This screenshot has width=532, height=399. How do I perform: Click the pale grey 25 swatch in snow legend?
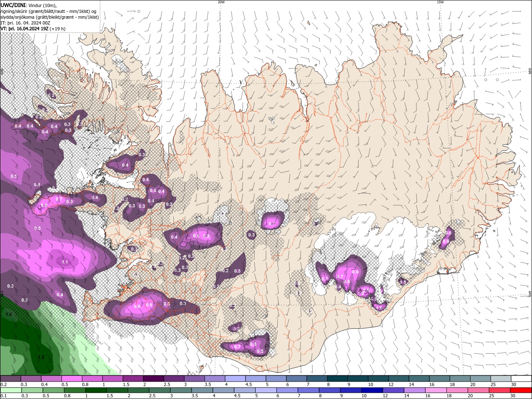[x=501, y=379]
